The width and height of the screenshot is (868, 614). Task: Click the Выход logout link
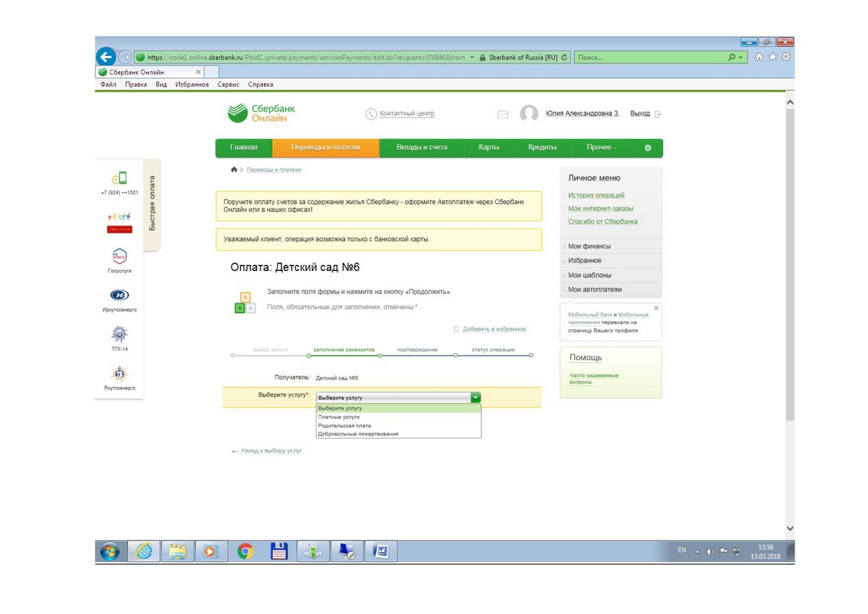pos(640,113)
